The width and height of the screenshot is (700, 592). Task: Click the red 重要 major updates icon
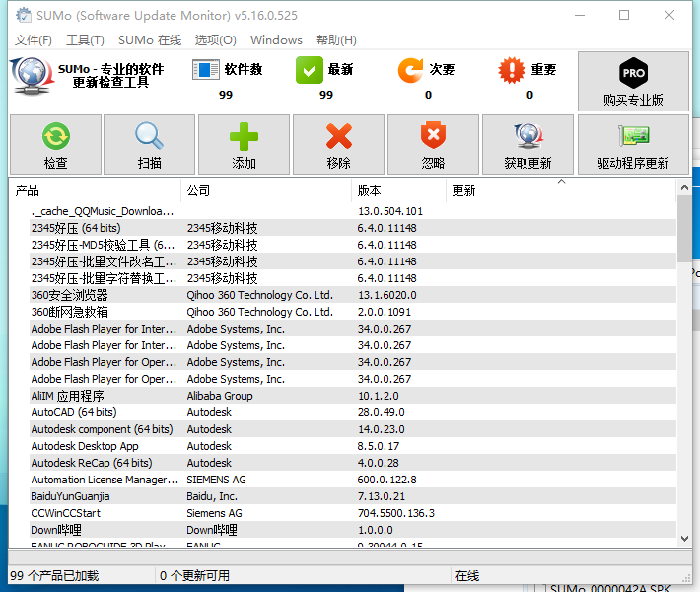(x=512, y=70)
